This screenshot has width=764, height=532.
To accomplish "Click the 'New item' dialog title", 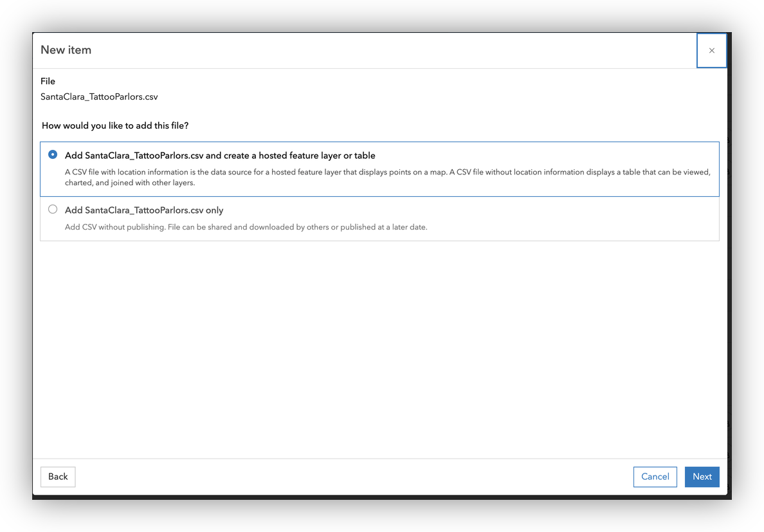I will tap(66, 50).
